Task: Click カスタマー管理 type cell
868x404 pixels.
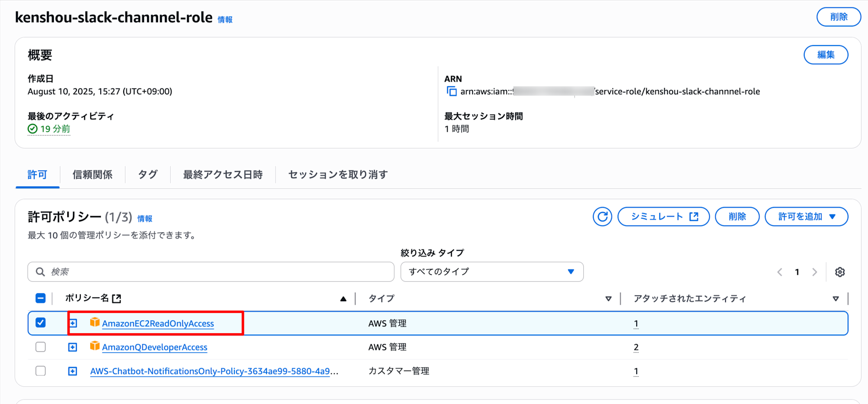Action: pos(399,371)
